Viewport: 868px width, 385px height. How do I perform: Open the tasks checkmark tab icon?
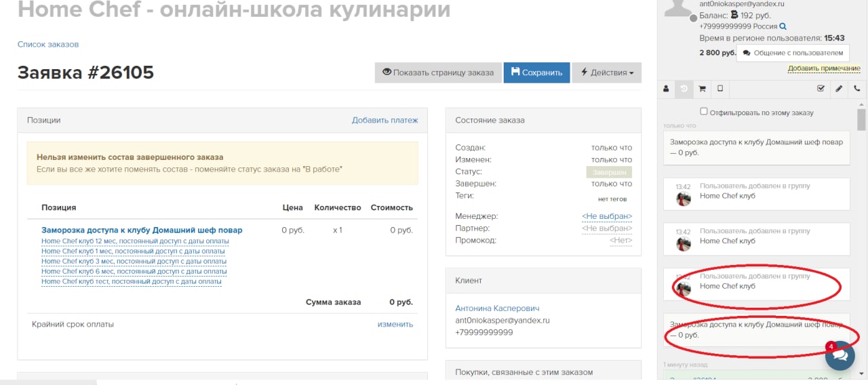pyautogui.click(x=821, y=88)
